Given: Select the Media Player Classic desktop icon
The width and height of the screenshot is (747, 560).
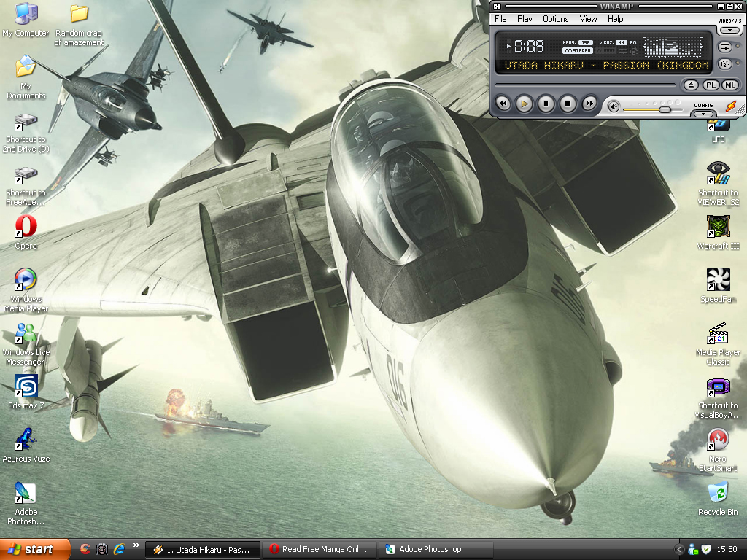Looking at the screenshot, I should (718, 344).
